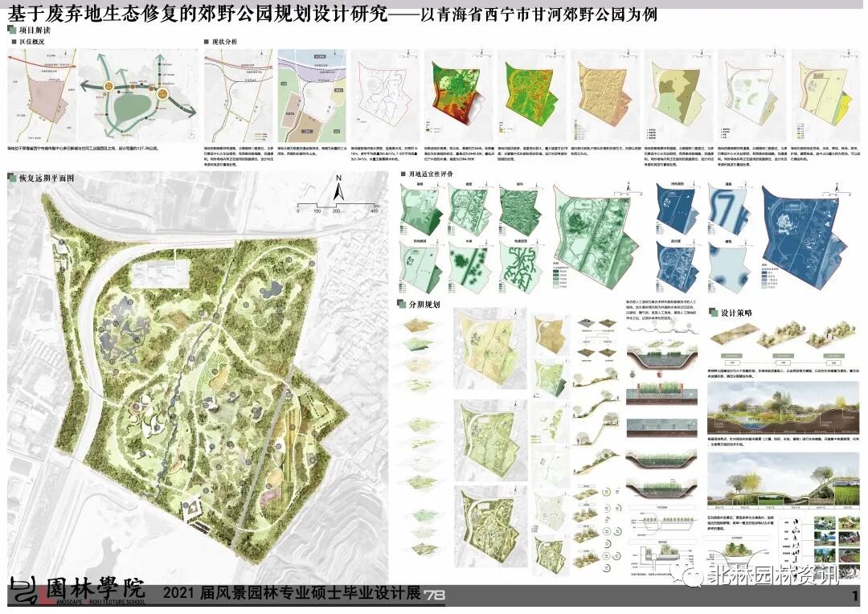Open the regional diagram with green arrows
Image resolution: width=868 pixels, height=614 pixels.
pyautogui.click(x=137, y=95)
